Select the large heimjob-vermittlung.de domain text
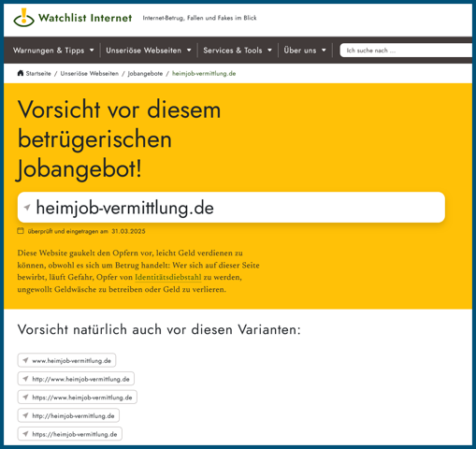The width and height of the screenshot is (476, 449). pyautogui.click(x=125, y=208)
